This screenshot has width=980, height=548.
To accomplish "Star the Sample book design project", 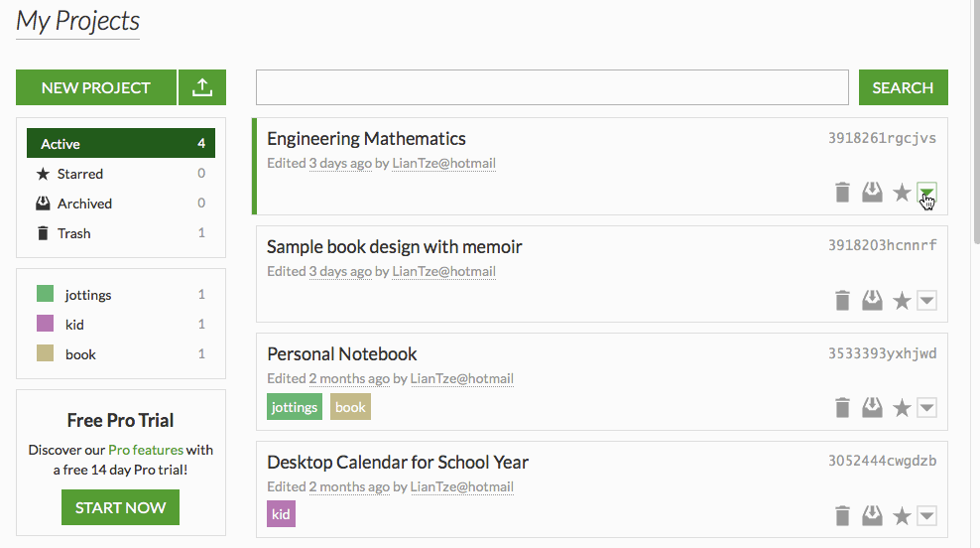I will [x=902, y=301].
